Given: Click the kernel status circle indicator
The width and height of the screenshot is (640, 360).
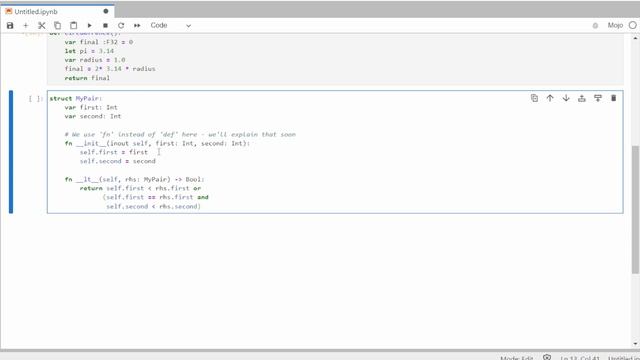Looking at the screenshot, I should point(633,25).
